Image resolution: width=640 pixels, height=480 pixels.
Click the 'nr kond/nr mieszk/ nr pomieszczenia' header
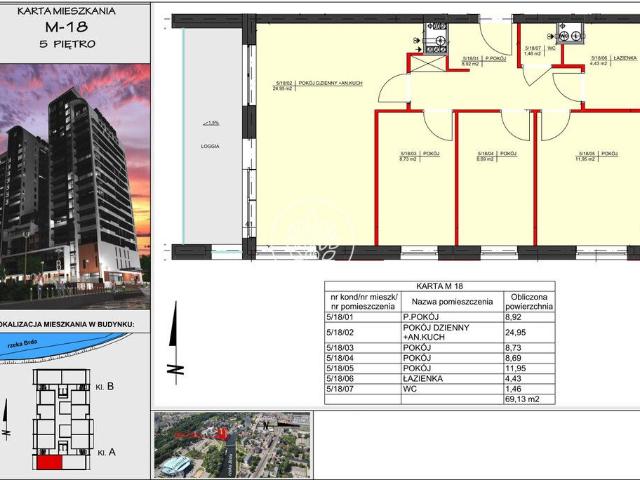[x=363, y=302]
